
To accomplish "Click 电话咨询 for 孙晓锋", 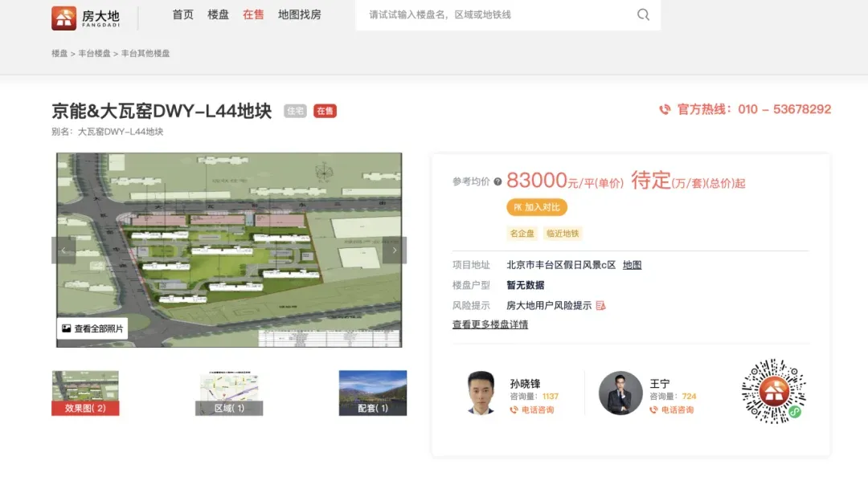I will point(538,410).
